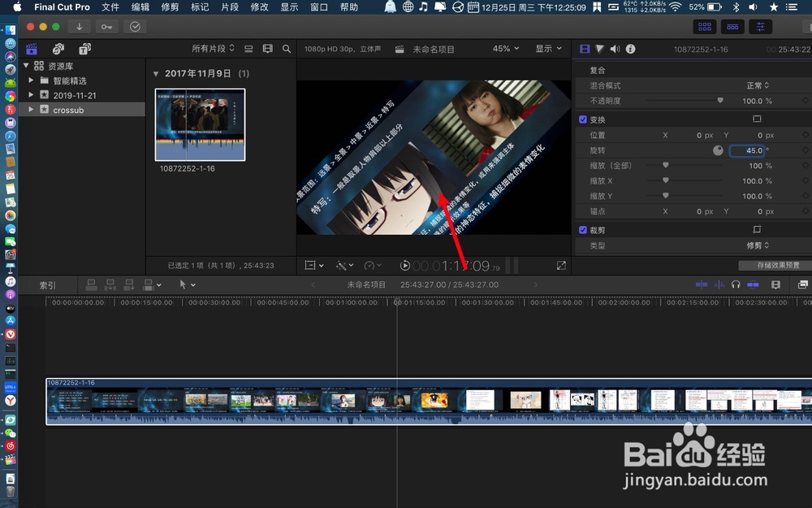
Task: Click the browser search magnifier icon
Action: [287, 49]
